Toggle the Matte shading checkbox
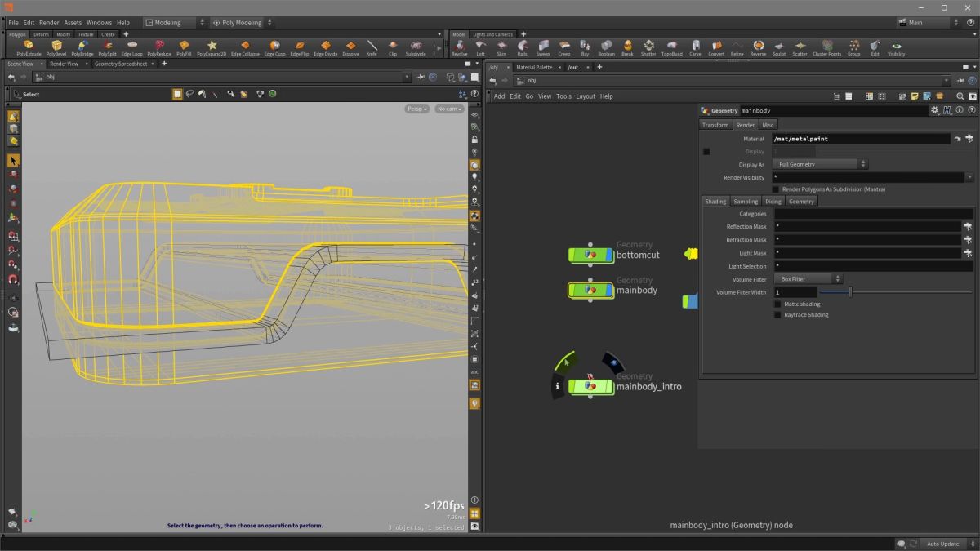 777,304
